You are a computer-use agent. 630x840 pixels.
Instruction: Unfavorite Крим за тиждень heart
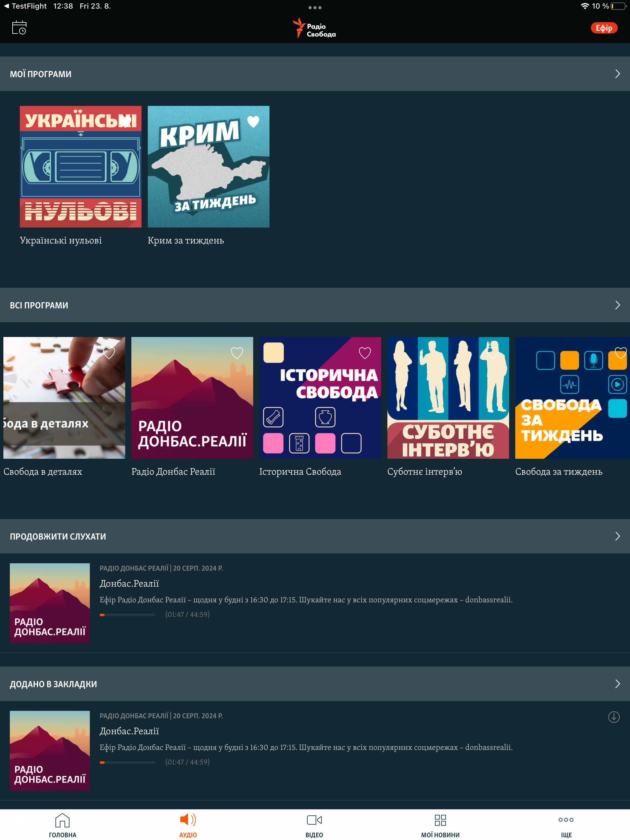click(253, 121)
